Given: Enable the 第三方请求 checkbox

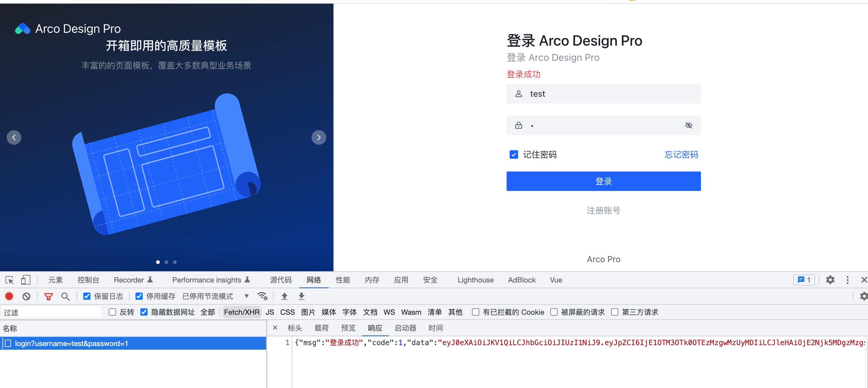Looking at the screenshot, I should [615, 312].
